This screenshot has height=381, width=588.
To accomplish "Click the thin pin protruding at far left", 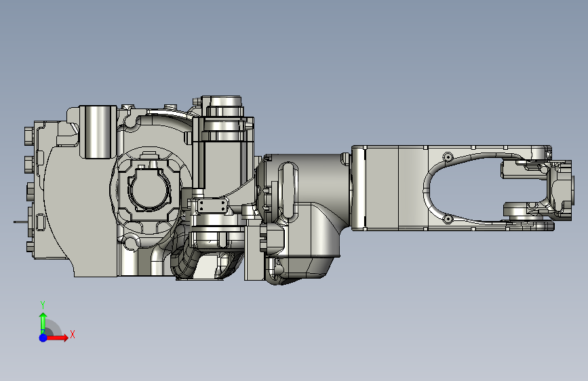I will coord(21,222).
